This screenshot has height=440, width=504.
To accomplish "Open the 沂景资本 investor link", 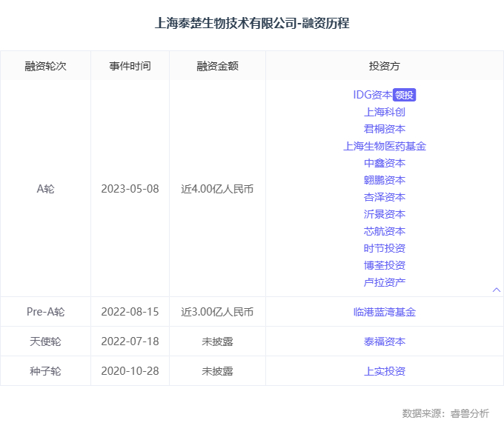I will pos(385,214).
